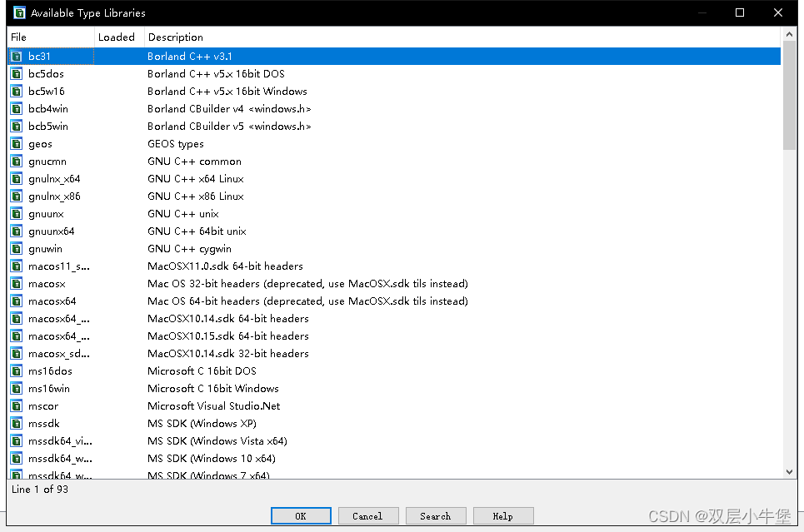Image resolution: width=804 pixels, height=532 pixels.
Task: Click the ms16win library icon
Action: click(17, 389)
